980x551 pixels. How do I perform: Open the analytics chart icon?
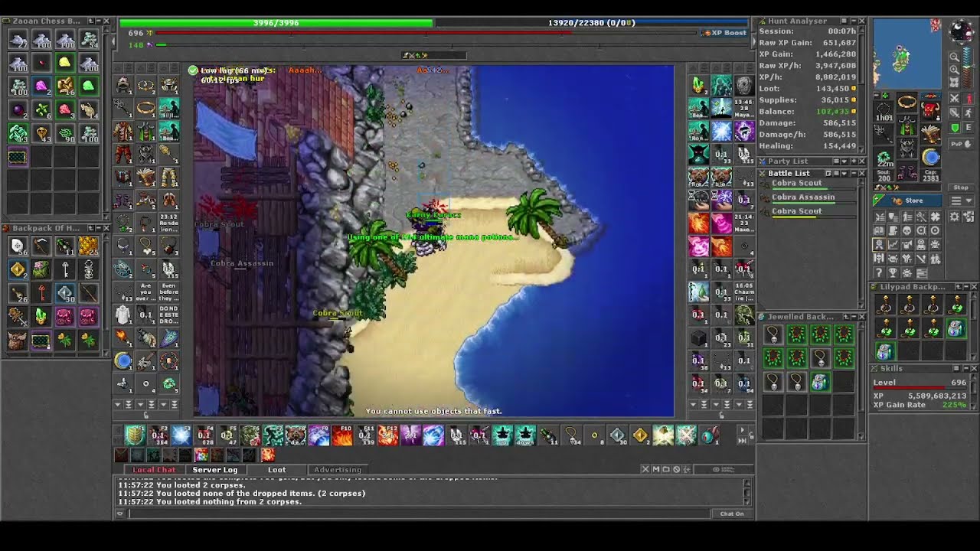point(893,244)
